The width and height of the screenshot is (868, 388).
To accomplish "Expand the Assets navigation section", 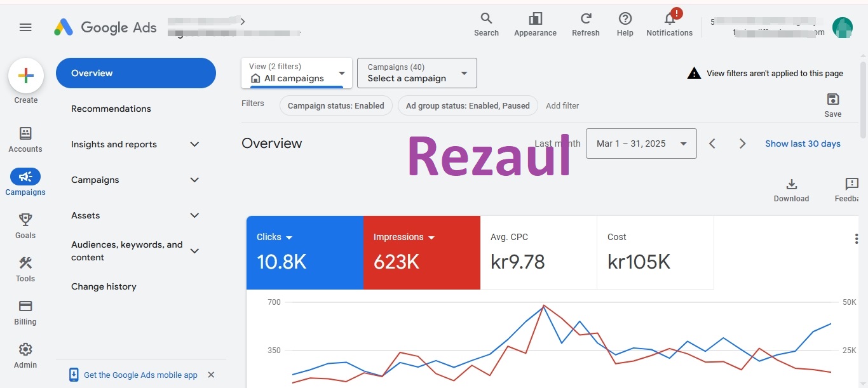I will click(x=195, y=215).
